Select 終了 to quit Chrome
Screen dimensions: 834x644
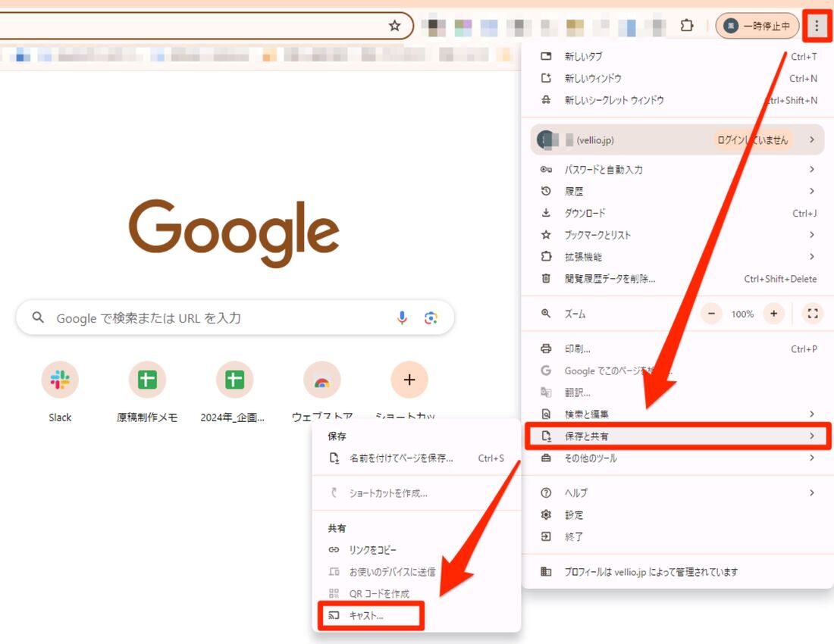click(x=677, y=536)
